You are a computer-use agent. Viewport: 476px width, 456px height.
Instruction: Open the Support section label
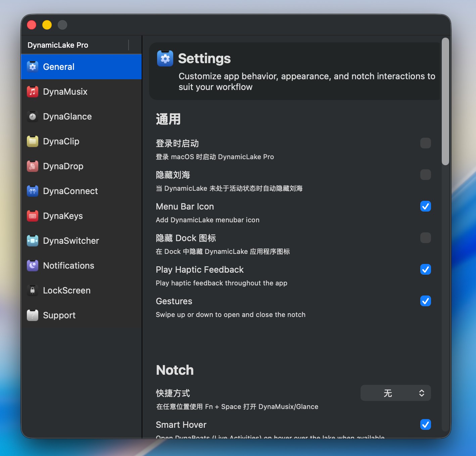click(x=59, y=315)
